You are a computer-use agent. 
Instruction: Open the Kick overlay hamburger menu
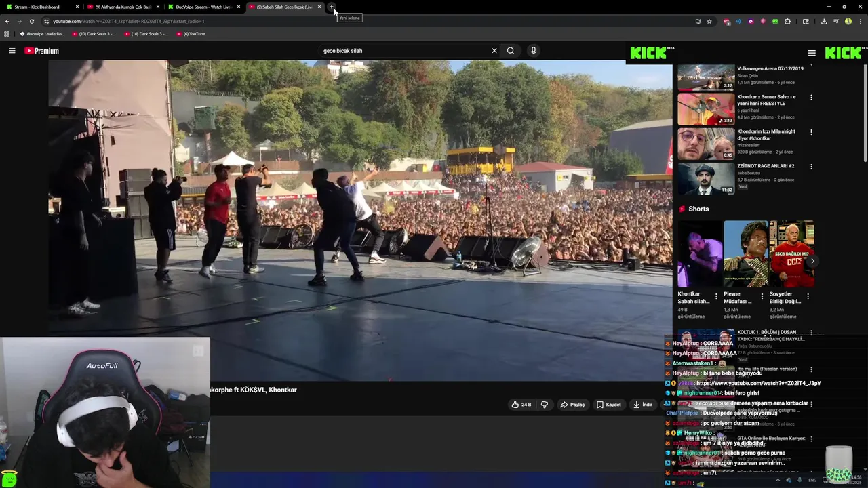(x=812, y=53)
